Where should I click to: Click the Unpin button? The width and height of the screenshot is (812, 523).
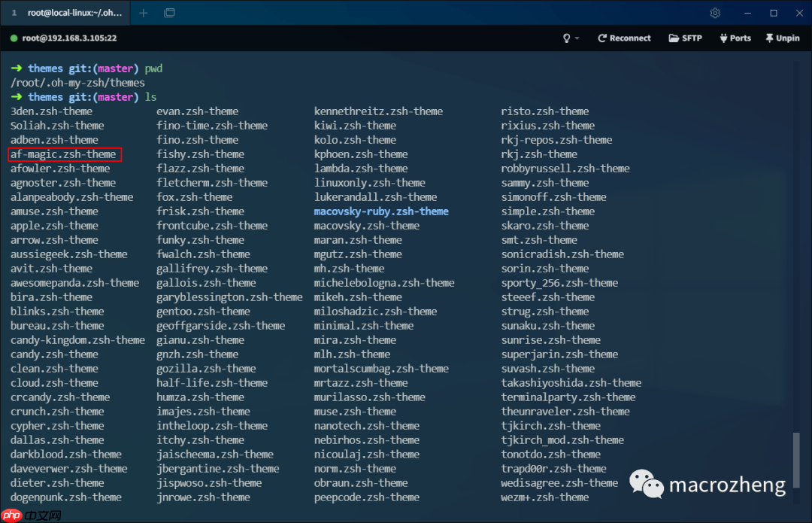pyautogui.click(x=783, y=38)
